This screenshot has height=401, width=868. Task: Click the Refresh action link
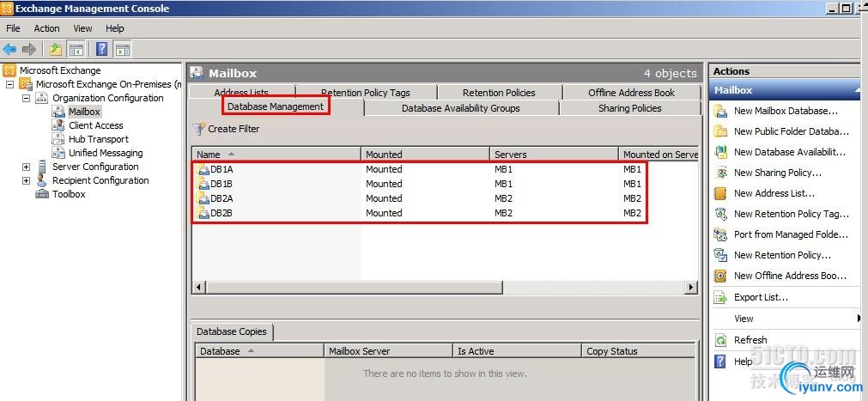[750, 340]
